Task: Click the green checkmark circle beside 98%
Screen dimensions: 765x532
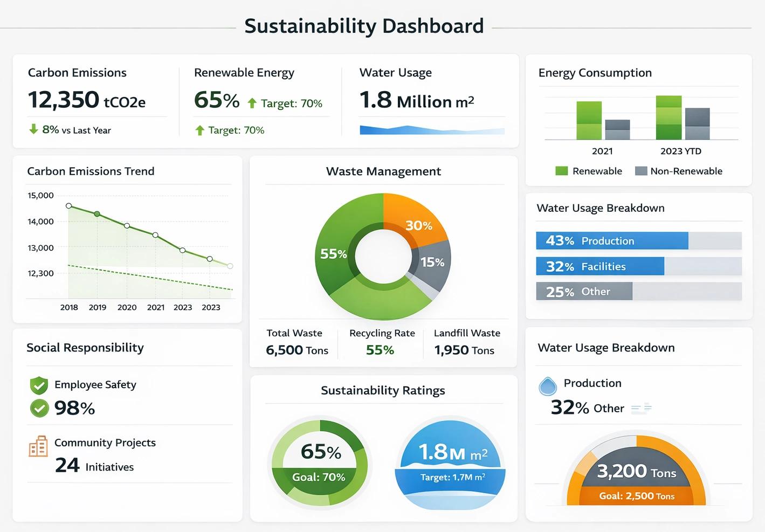Action: pyautogui.click(x=39, y=408)
